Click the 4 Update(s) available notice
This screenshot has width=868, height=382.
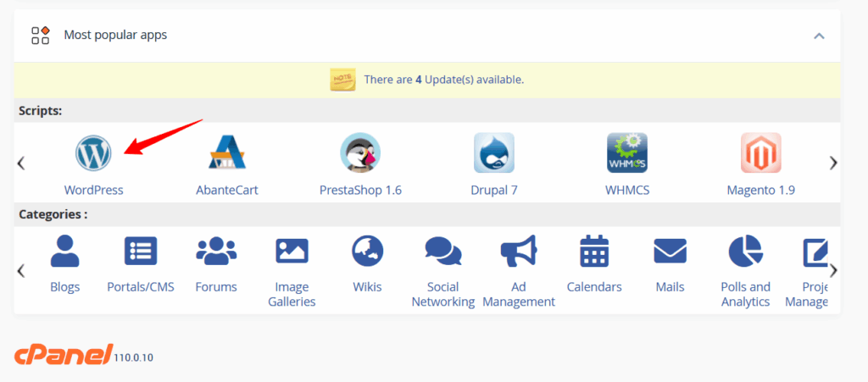tap(443, 80)
